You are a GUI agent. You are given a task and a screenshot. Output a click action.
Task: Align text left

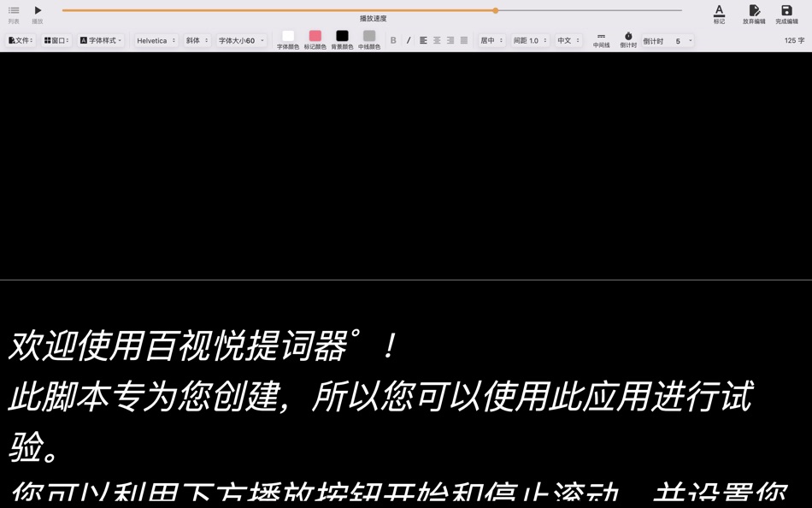424,40
